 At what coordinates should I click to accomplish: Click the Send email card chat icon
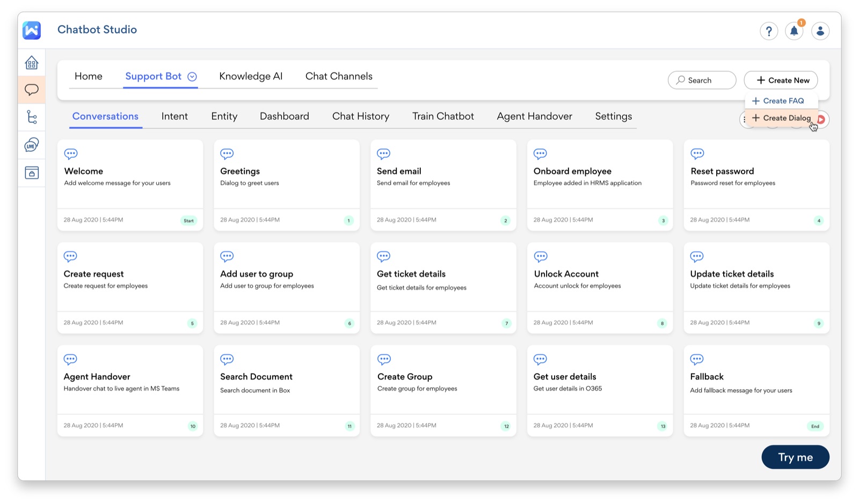pyautogui.click(x=384, y=154)
